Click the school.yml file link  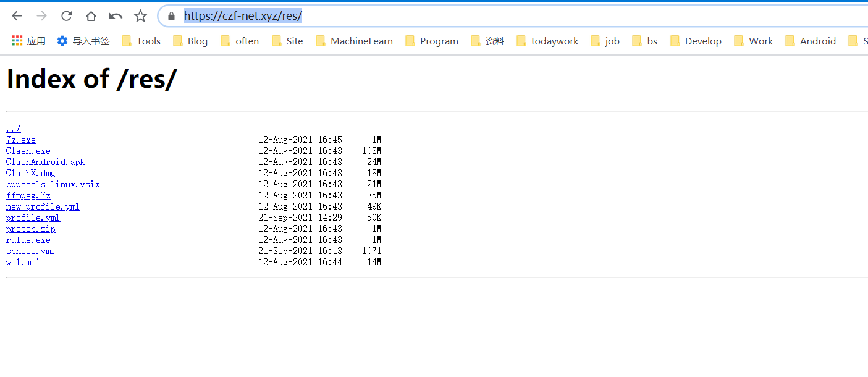(x=30, y=251)
